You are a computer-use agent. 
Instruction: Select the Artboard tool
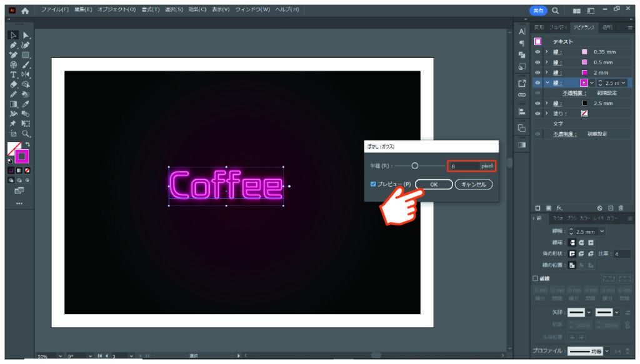[13, 134]
